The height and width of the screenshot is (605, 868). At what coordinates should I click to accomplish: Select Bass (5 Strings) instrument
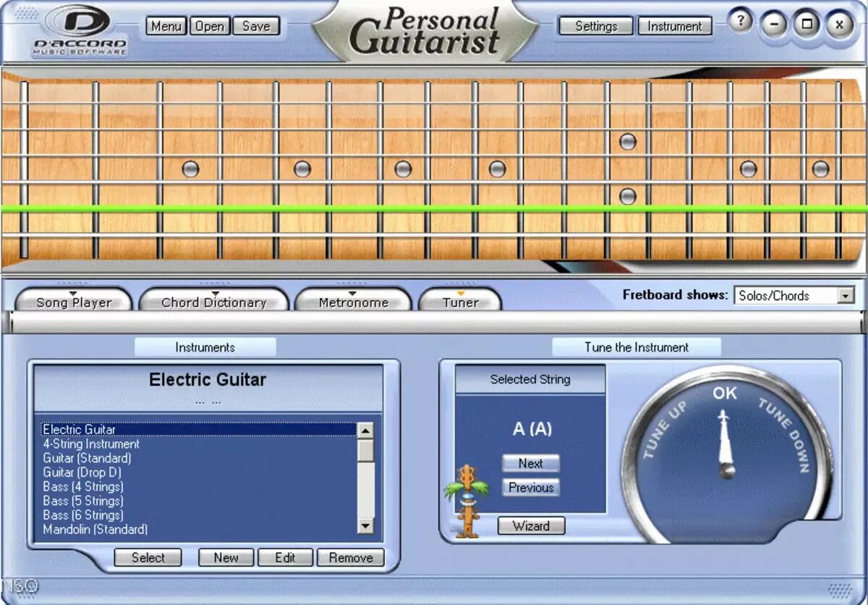click(199, 501)
